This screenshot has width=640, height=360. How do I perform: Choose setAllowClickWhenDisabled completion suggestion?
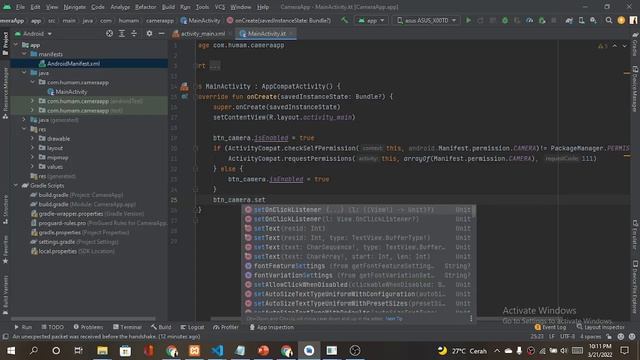[358, 285]
